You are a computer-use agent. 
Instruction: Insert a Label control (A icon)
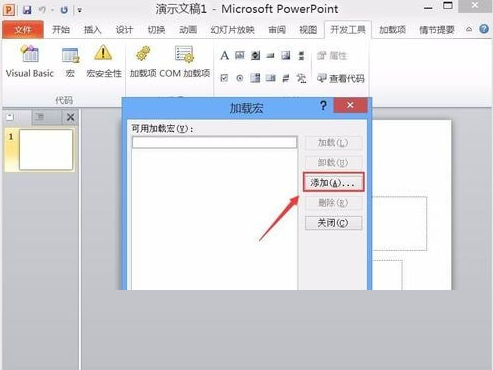pyautogui.click(x=224, y=55)
